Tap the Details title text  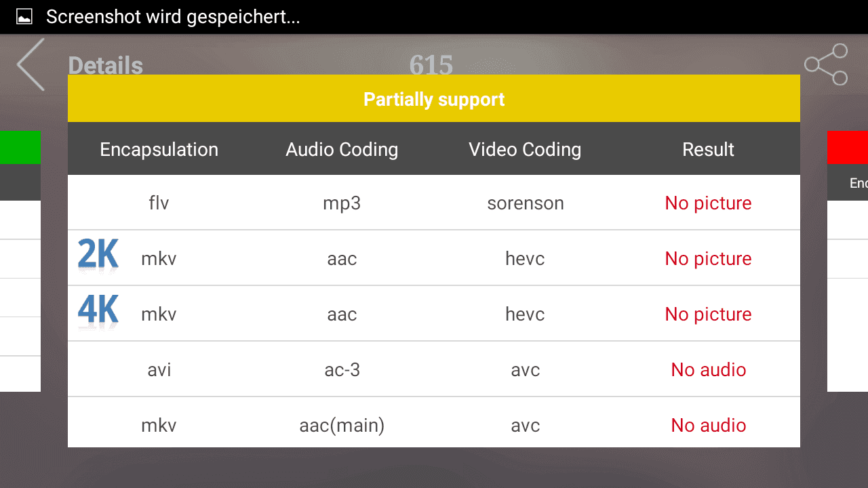(106, 65)
